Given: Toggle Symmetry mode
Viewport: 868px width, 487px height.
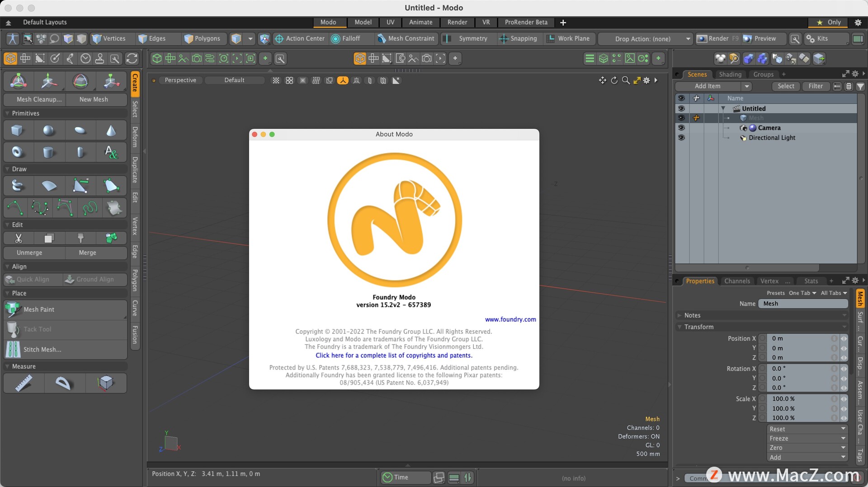Looking at the screenshot, I should [x=467, y=38].
